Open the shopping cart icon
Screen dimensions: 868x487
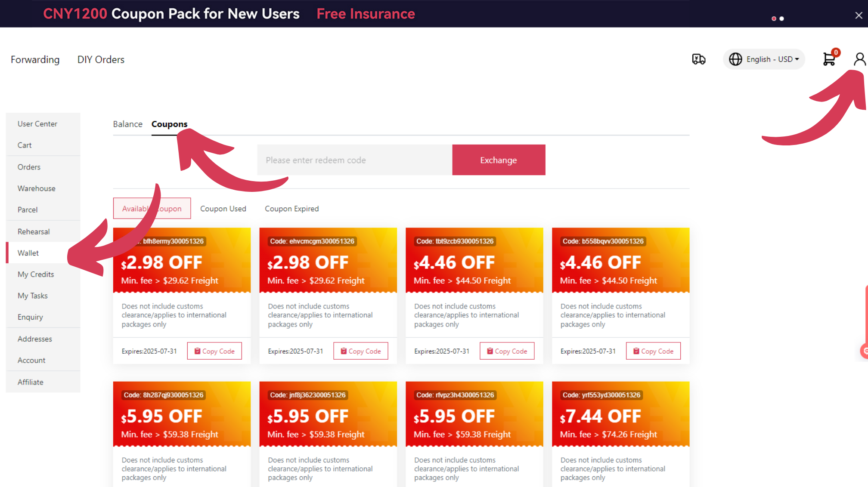pos(830,59)
